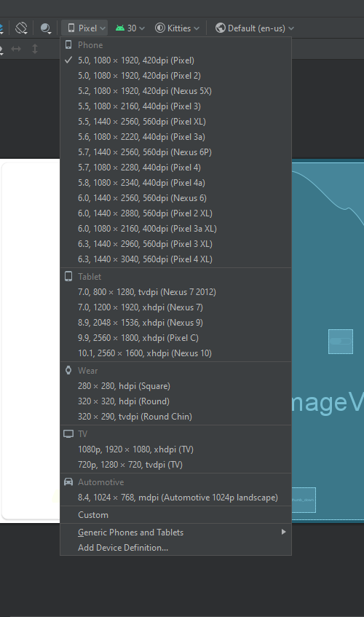Click the night mode icon beside orientation
Screen dimensions: 364x617
click(46, 28)
